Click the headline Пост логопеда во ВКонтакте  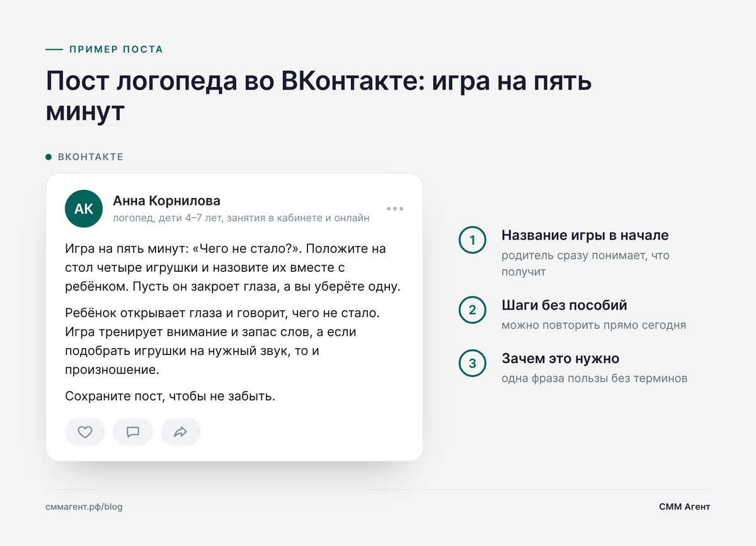coord(319,96)
